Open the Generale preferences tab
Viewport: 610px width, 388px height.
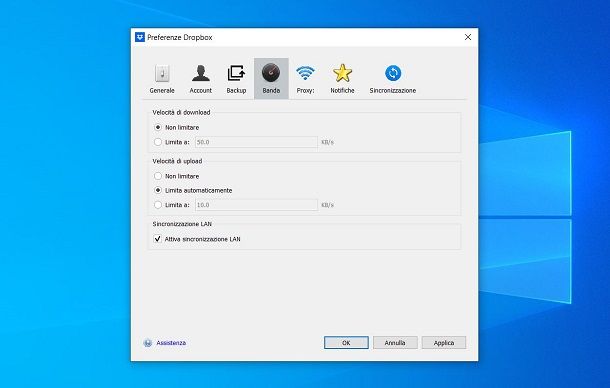point(162,79)
